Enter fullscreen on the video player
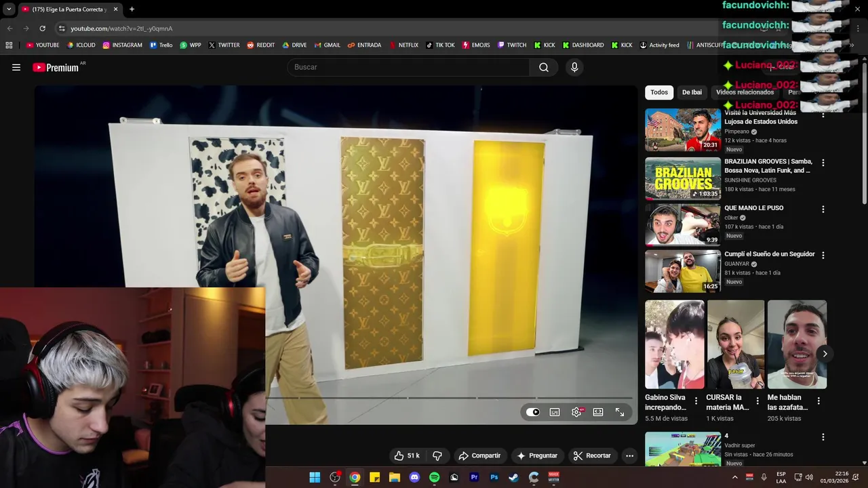 pos(620,412)
